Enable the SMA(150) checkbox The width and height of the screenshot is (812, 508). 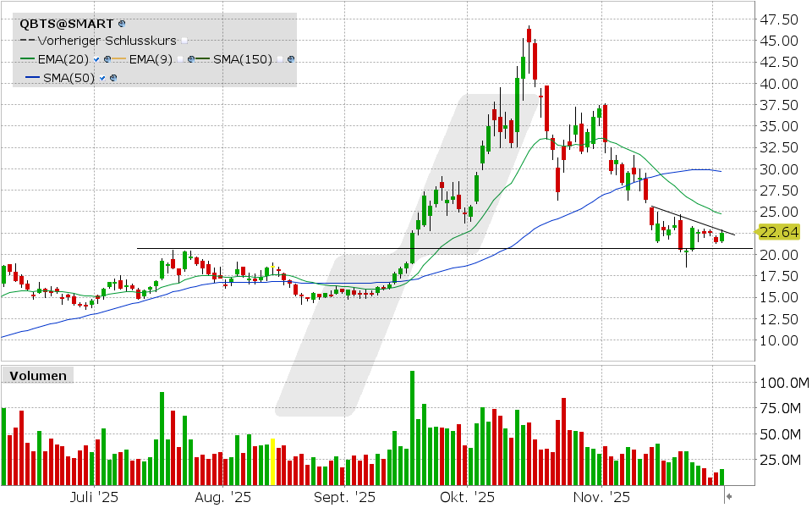tap(279, 58)
